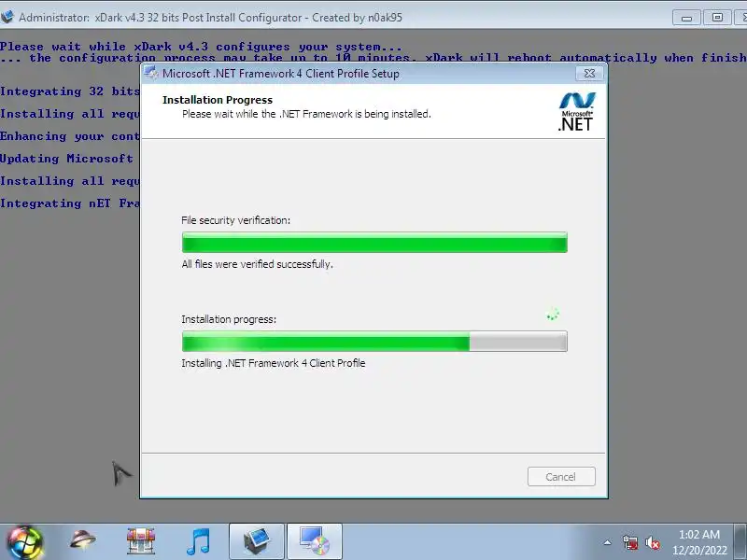Click the 'Enhancing your' console line
Image resolution: width=747 pixels, height=560 pixels.
[x=69, y=136]
